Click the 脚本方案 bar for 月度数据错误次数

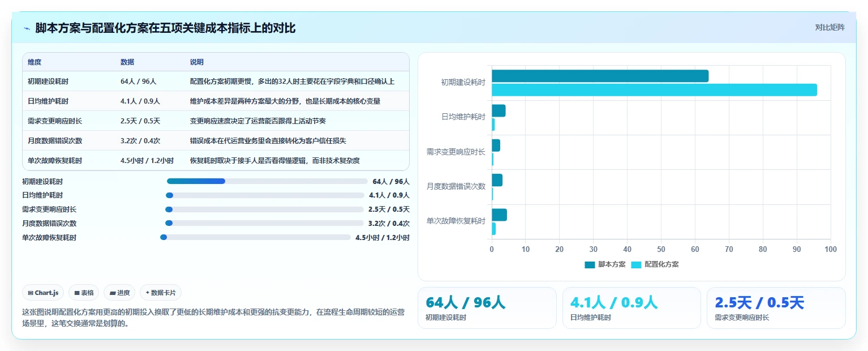tap(497, 181)
